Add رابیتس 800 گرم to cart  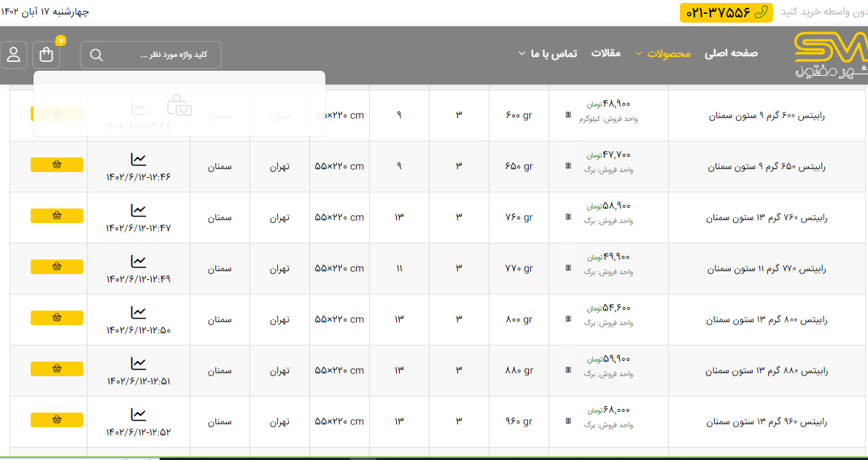click(x=57, y=318)
